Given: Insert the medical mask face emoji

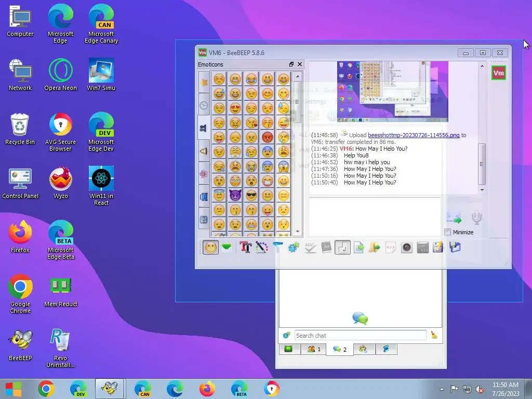Looking at the screenshot, I should click(268, 181).
